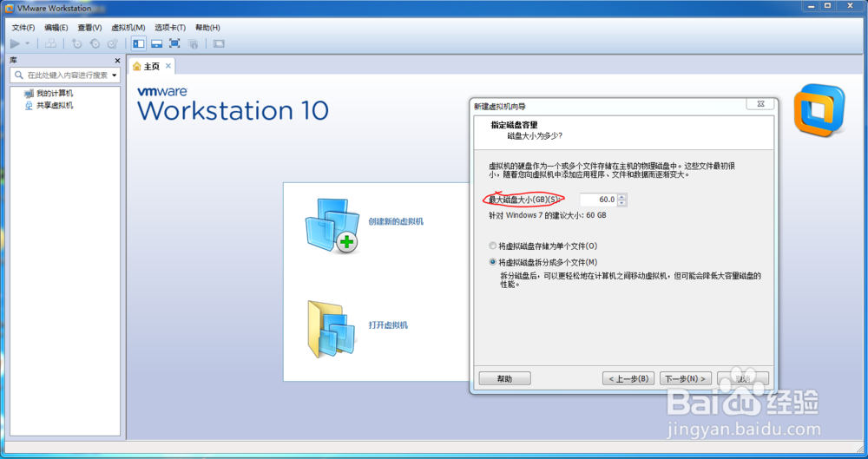Image resolution: width=868 pixels, height=459 pixels.
Task: Open the 帮助(H) menu
Action: [x=207, y=28]
